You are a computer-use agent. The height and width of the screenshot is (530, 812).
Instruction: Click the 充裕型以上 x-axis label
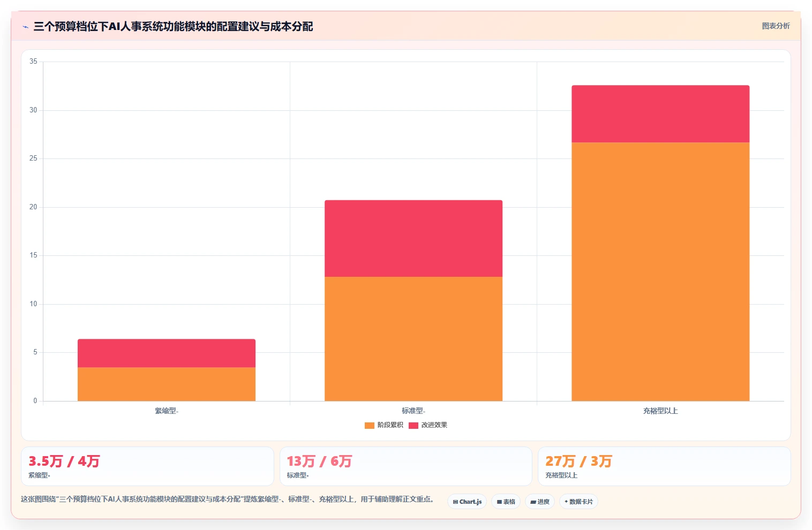point(660,411)
